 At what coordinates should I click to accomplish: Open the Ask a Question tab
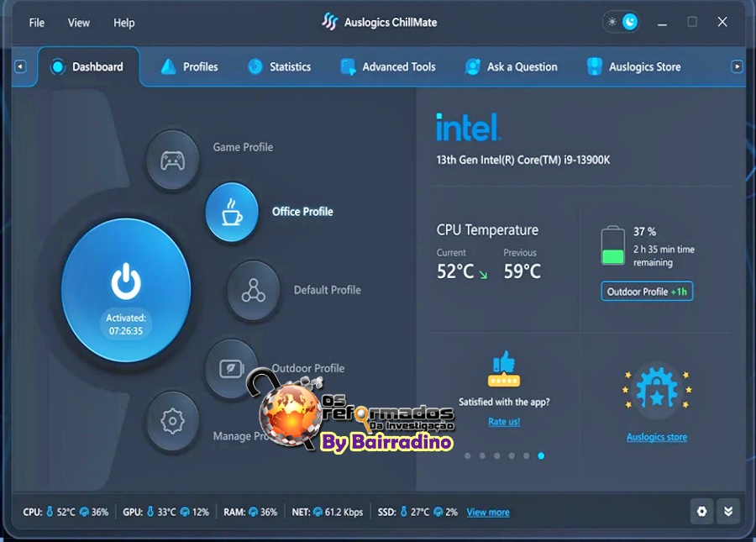point(511,66)
